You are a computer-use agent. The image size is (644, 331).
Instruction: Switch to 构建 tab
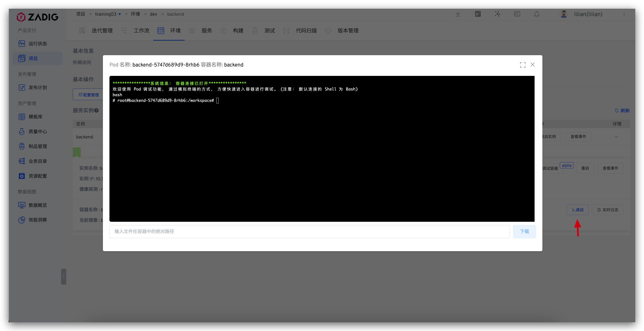pyautogui.click(x=232, y=31)
